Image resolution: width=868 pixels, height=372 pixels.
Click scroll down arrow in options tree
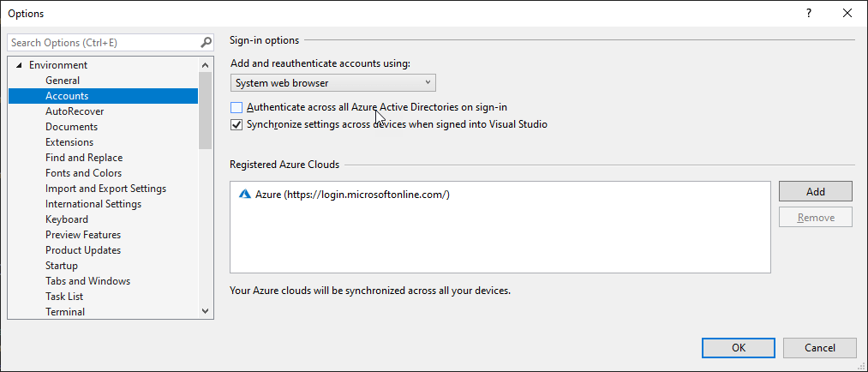tap(205, 311)
